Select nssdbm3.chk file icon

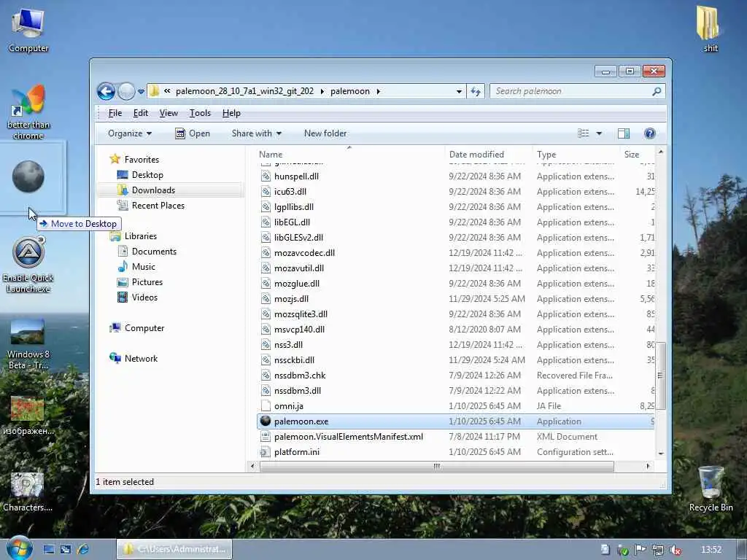tap(266, 376)
